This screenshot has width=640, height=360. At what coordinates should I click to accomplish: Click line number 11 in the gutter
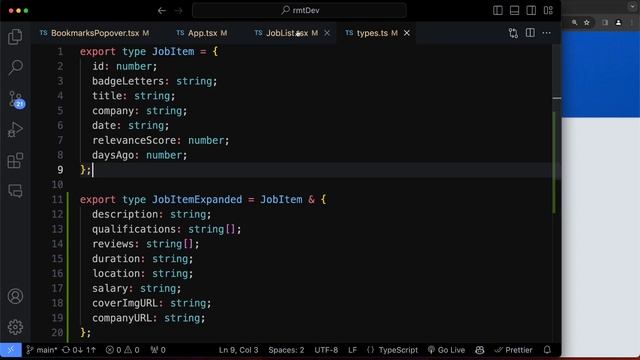pyautogui.click(x=57, y=200)
